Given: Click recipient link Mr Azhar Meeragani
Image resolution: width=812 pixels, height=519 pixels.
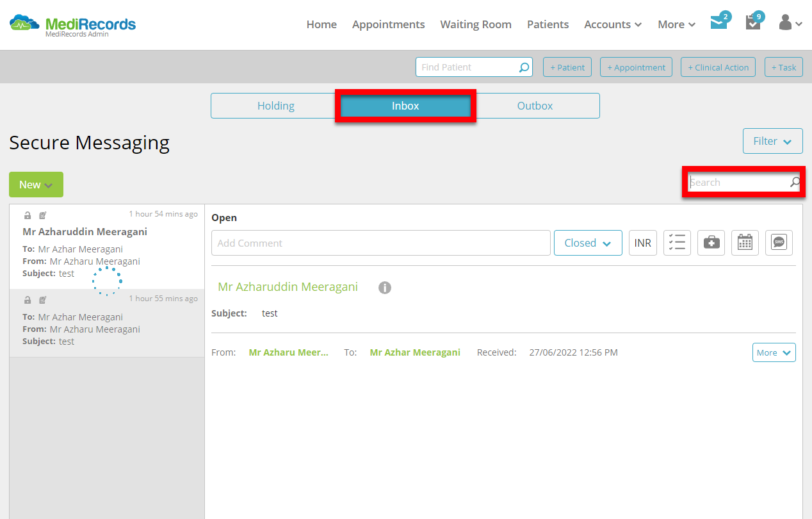Looking at the screenshot, I should 415,352.
